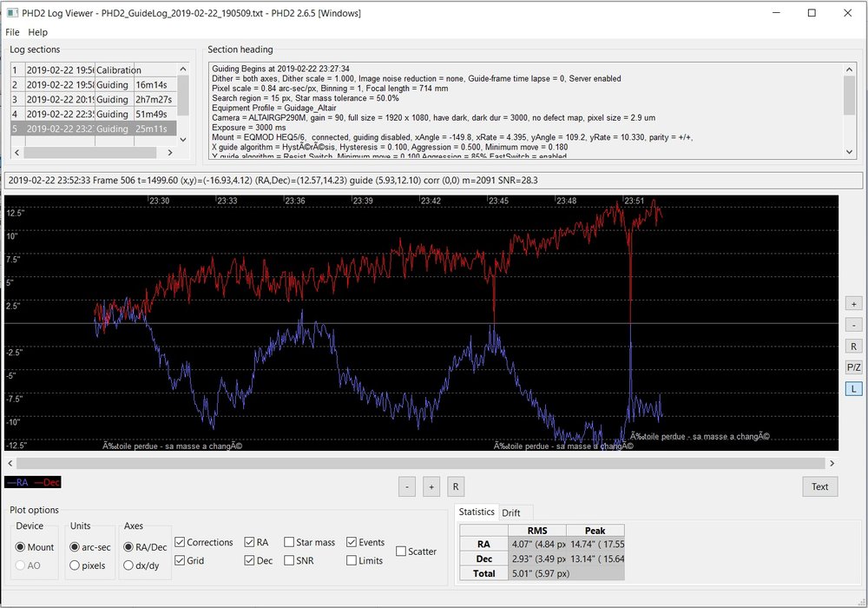Click the RA Peak 14.74" cell
868x608 pixels.
595,545
